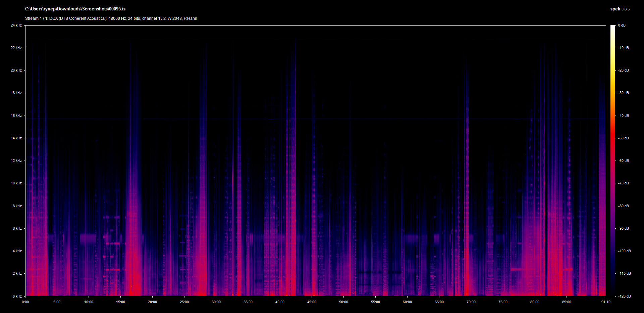Screen dimensions: 644x313
Task: Select the 30:00 time axis label
Action: [x=216, y=302]
